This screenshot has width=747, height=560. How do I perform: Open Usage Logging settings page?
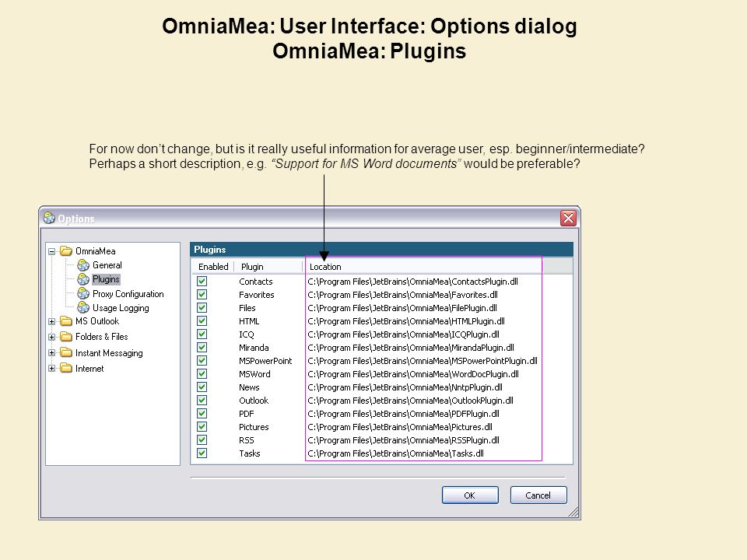tap(121, 308)
